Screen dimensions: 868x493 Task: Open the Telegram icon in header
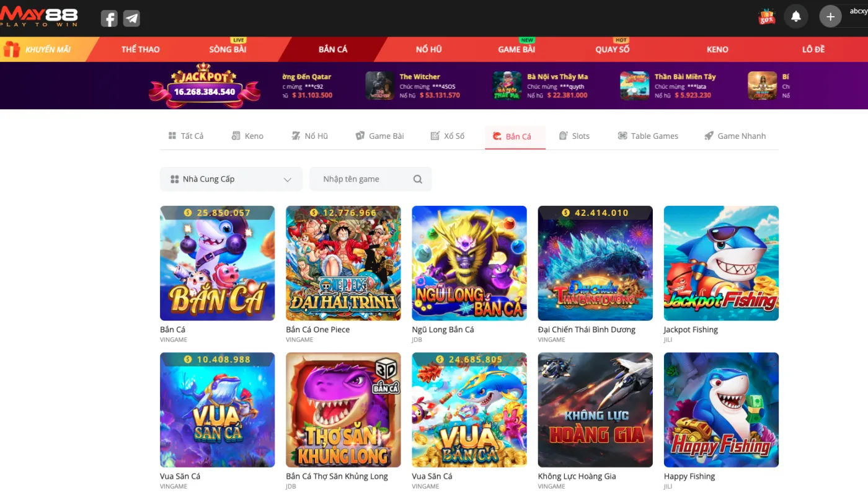coord(131,19)
